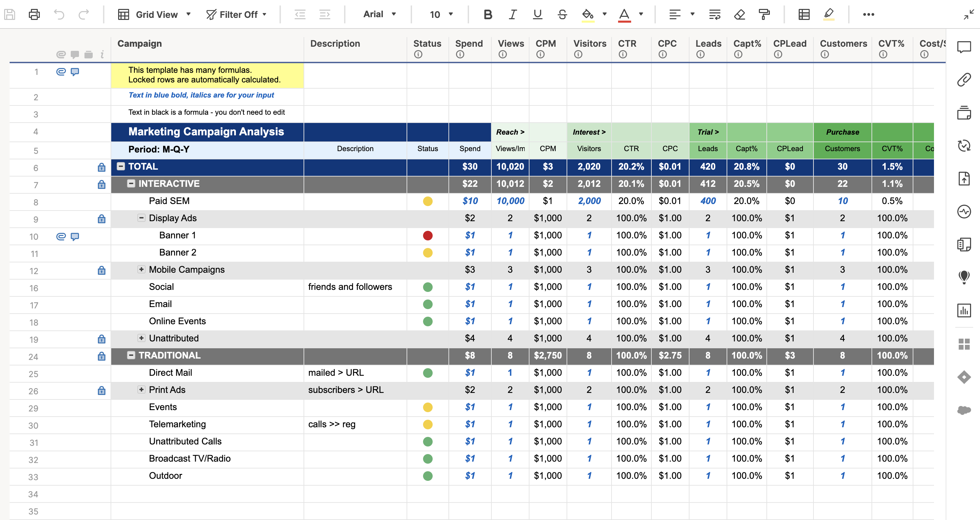Toggle Bold formatting
The image size is (980, 520).
point(488,14)
